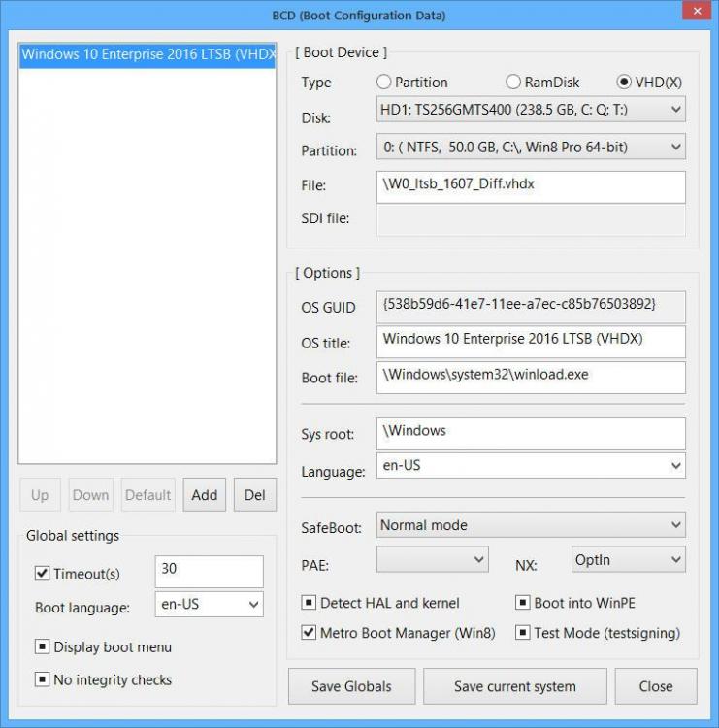This screenshot has height=728, width=719.
Task: Disable Metro Boot Manager (Win8)
Action: (x=309, y=633)
